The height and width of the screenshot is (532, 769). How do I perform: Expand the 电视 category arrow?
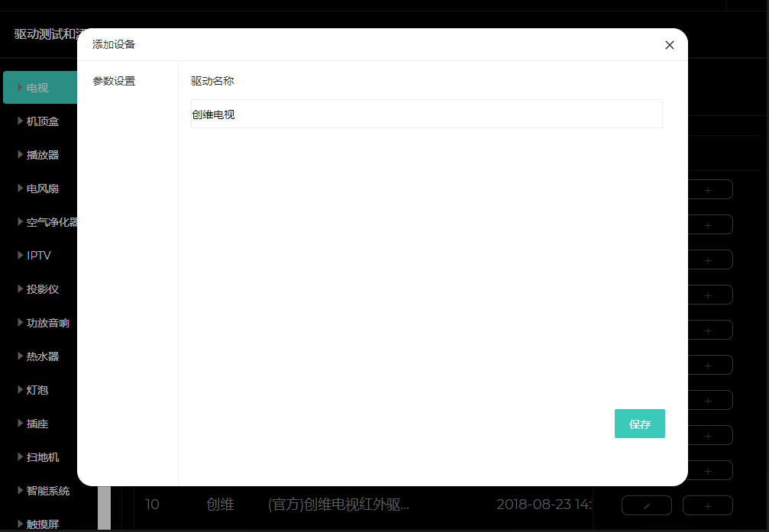coord(20,87)
